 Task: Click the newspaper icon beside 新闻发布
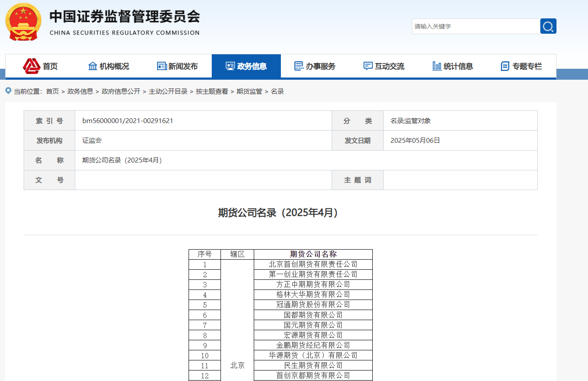(161, 66)
